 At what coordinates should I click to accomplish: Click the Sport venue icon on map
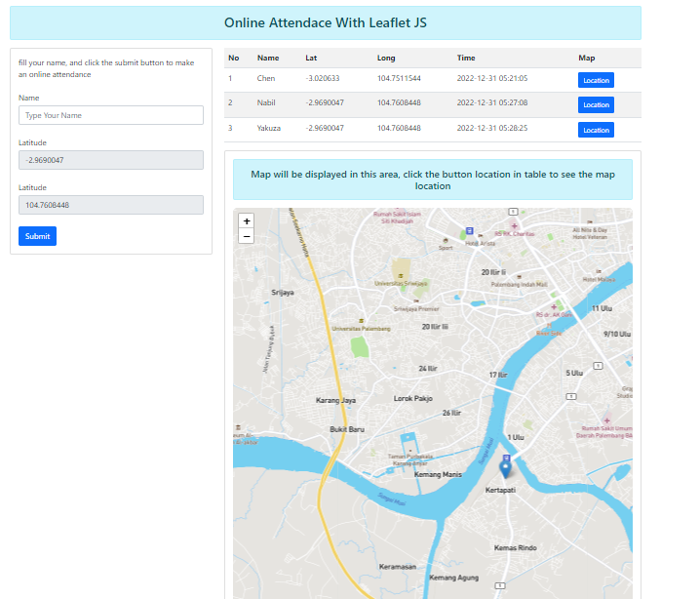[x=446, y=240]
